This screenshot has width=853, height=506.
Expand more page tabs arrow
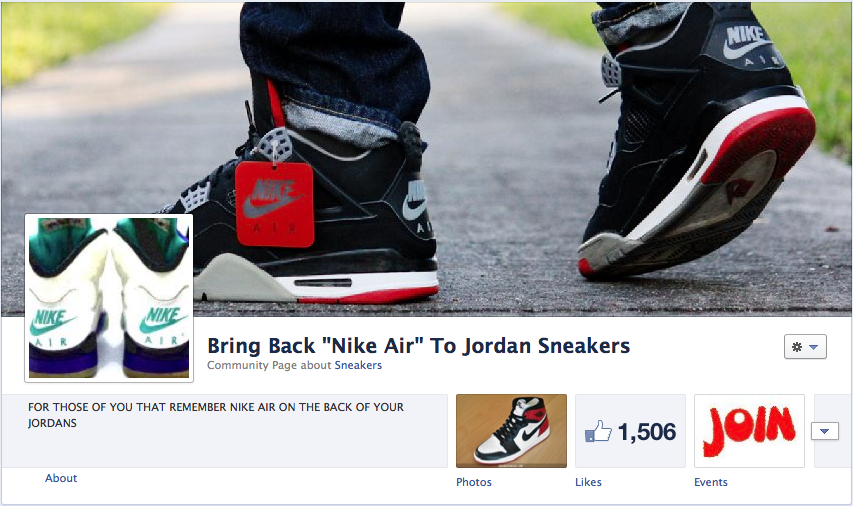tap(825, 431)
